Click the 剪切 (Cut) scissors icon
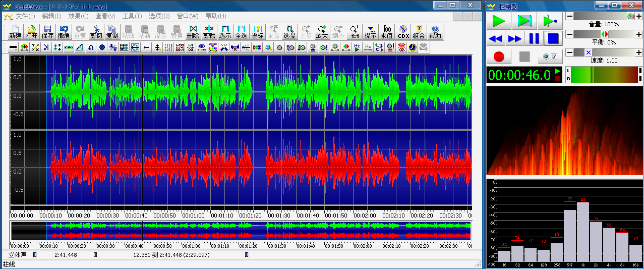The height and width of the screenshot is (269, 644). 96,32
